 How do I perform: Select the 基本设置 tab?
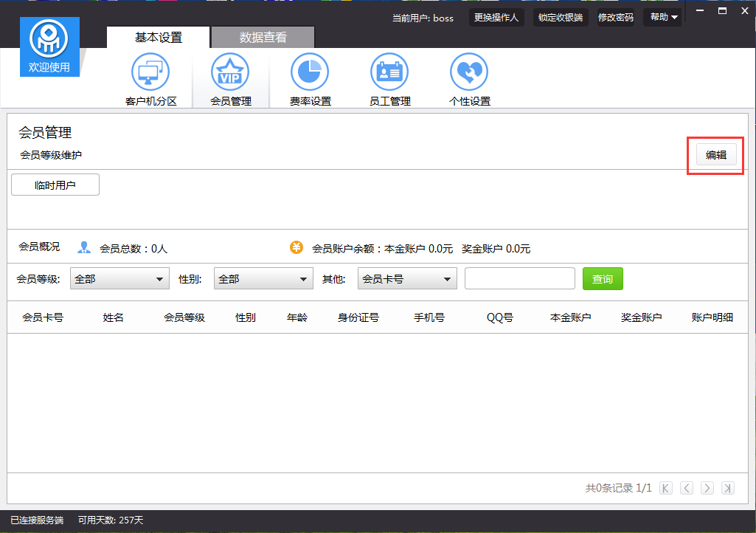(x=158, y=38)
